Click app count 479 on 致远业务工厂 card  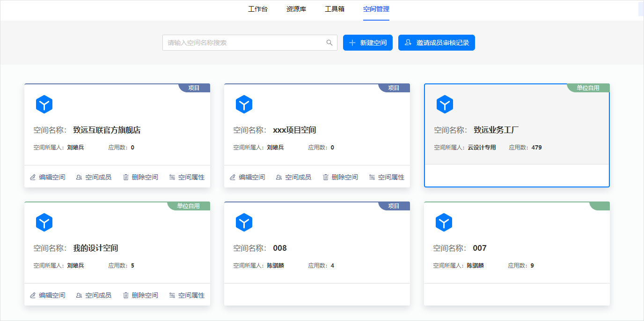[537, 148]
